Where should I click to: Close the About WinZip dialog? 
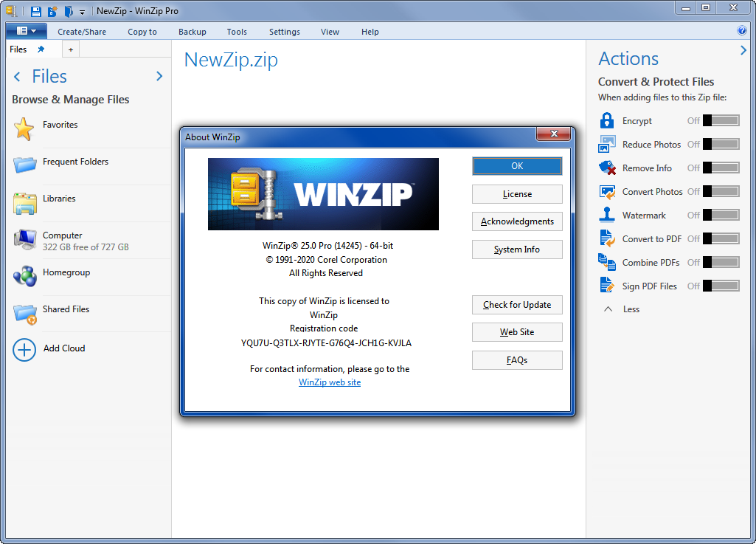[554, 134]
